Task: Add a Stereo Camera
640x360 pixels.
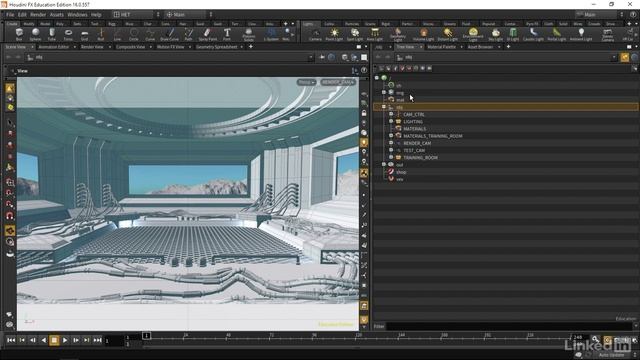Action: pyautogui.click(x=608, y=34)
